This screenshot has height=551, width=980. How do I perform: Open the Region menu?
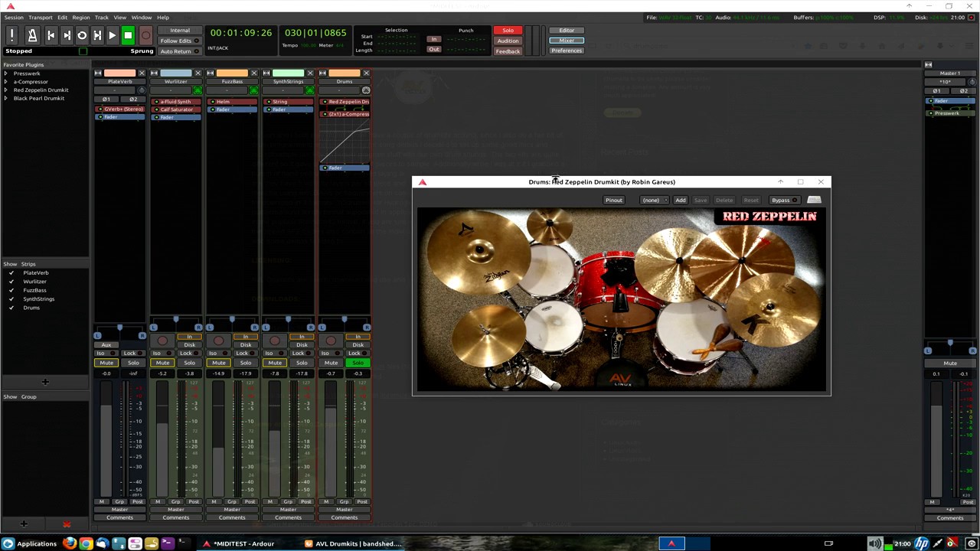tap(80, 17)
